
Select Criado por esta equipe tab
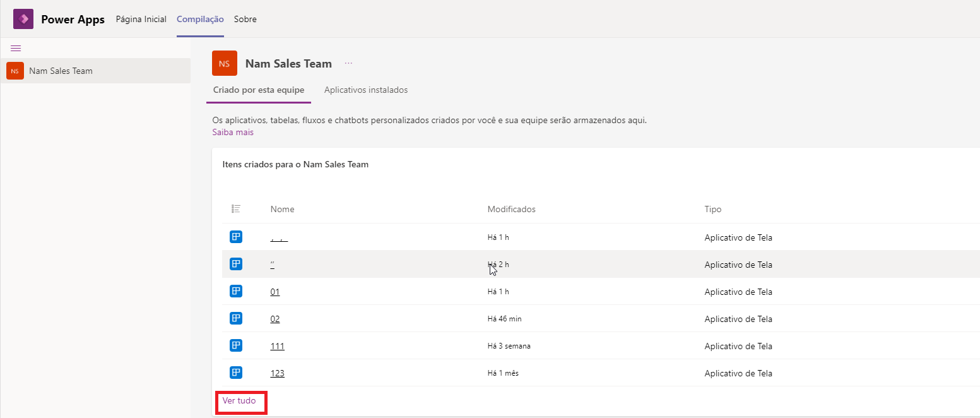point(259,90)
